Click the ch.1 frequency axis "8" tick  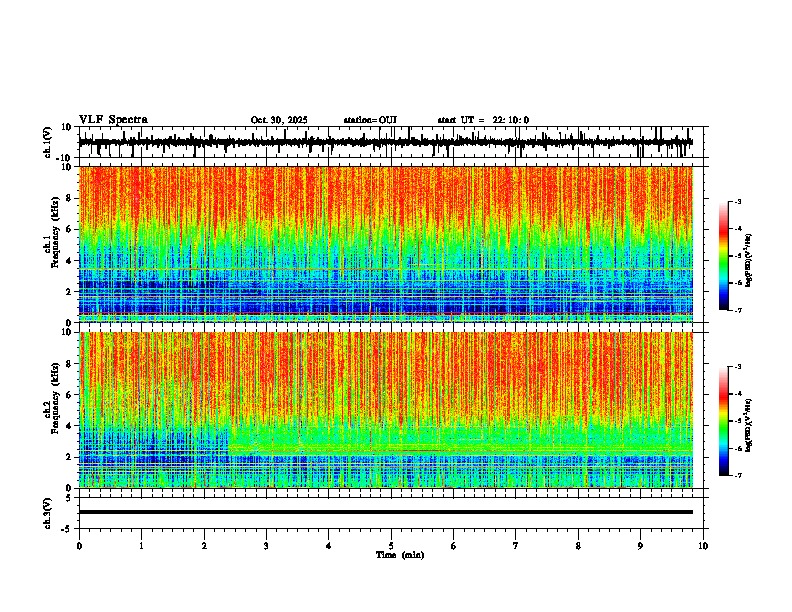point(70,198)
